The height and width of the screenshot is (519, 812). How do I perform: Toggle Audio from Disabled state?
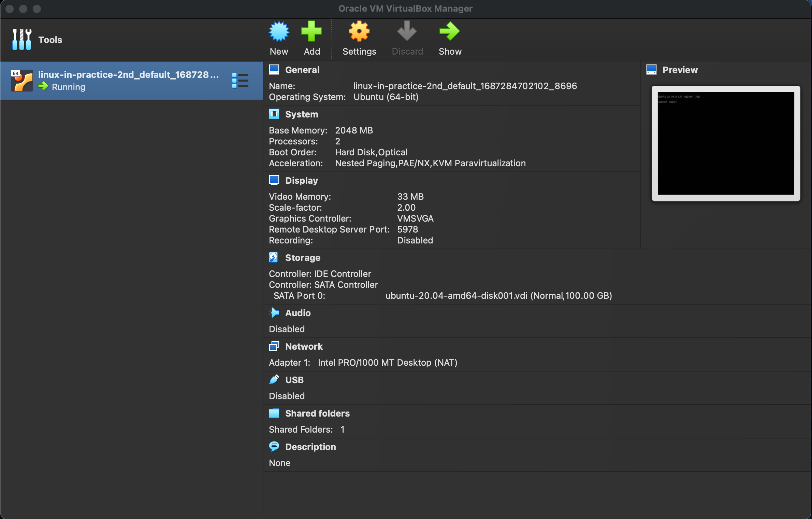pyautogui.click(x=297, y=312)
